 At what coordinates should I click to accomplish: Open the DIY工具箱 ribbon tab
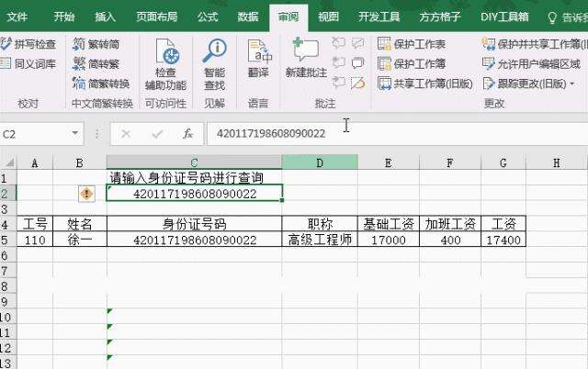(504, 17)
